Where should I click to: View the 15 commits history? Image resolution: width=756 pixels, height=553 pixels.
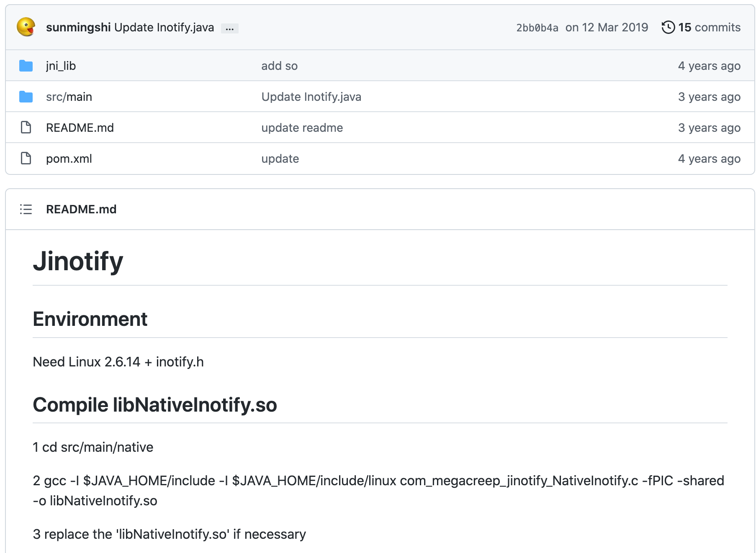[709, 27]
